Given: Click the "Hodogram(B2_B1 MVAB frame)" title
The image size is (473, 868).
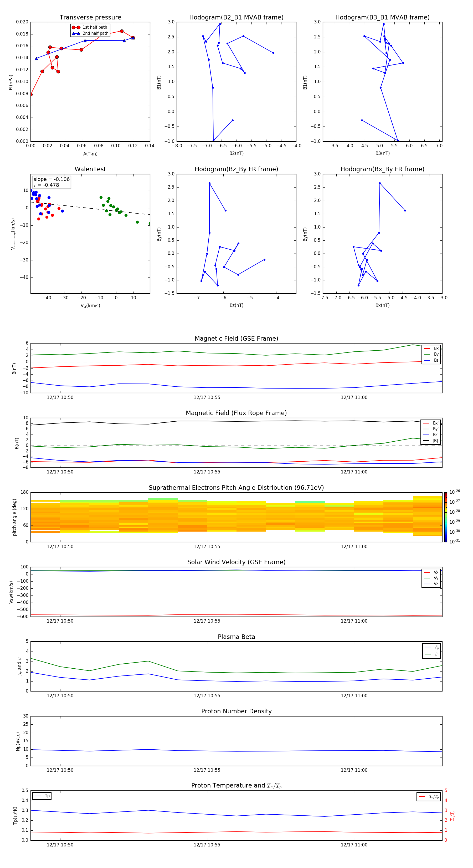Looking at the screenshot, I should (x=236, y=18).
